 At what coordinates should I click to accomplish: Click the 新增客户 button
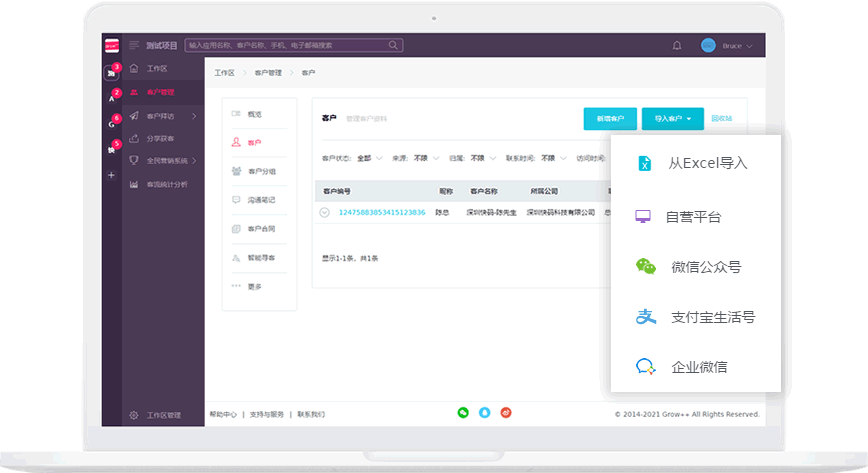610,118
